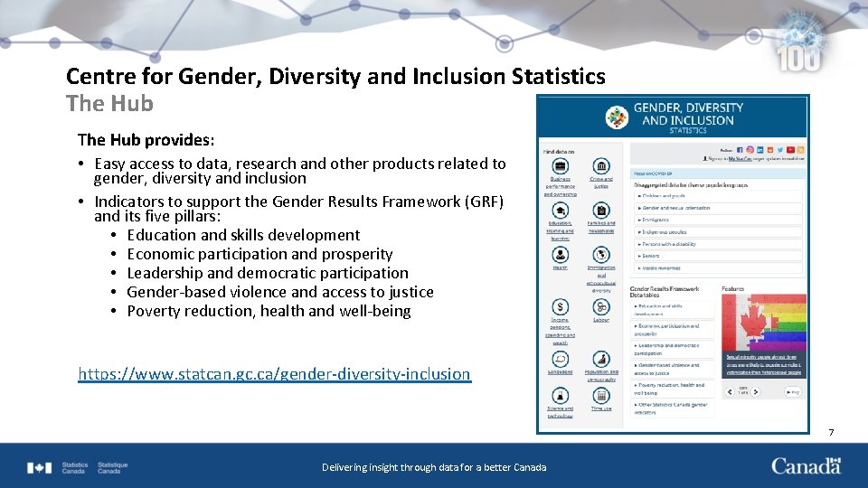Select bullet 'Leadership and democratic participation'
Image resolution: width=868 pixels, height=488 pixels.
268,273
